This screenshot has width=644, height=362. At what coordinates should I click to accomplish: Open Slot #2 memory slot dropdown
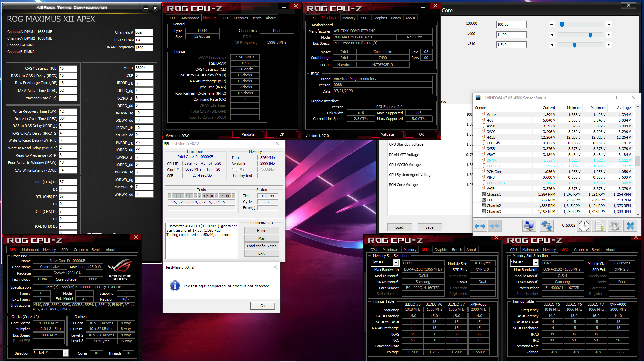(x=536, y=263)
